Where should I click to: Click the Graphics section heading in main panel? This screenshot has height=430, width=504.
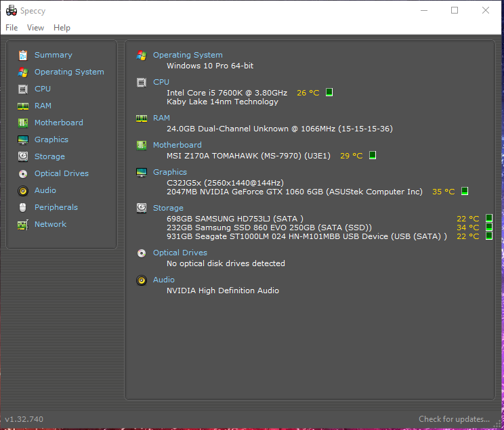pyautogui.click(x=169, y=172)
